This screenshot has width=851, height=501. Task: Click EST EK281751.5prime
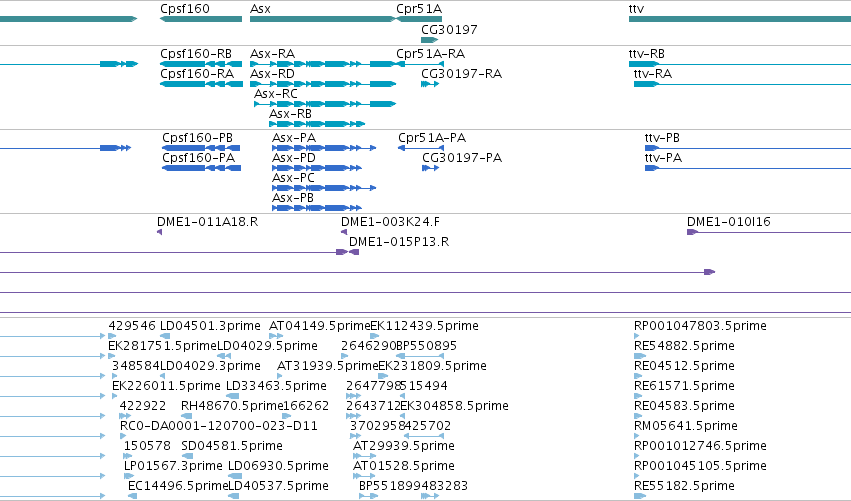162,346
